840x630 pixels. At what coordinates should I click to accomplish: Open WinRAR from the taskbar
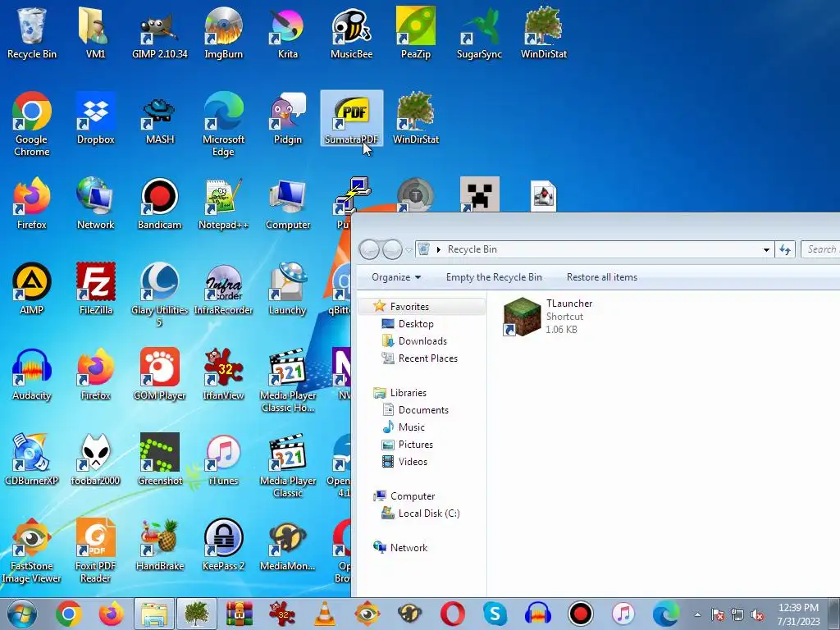tap(240, 614)
